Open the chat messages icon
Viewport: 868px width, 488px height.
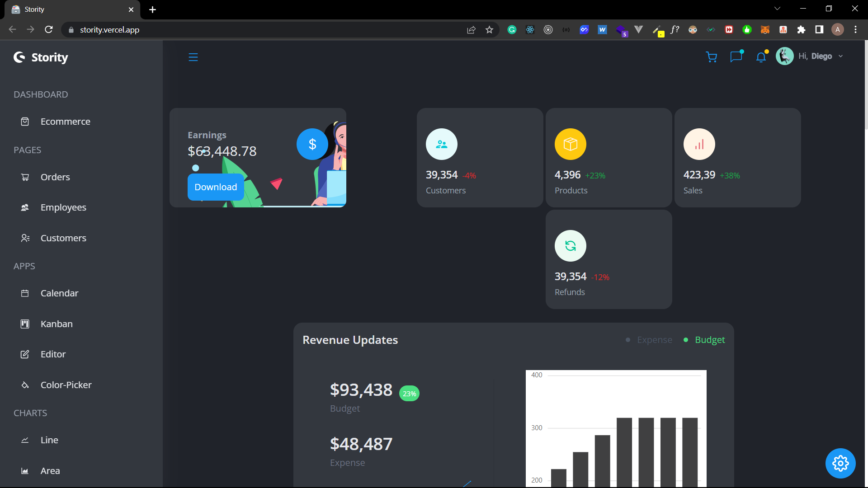[736, 57]
